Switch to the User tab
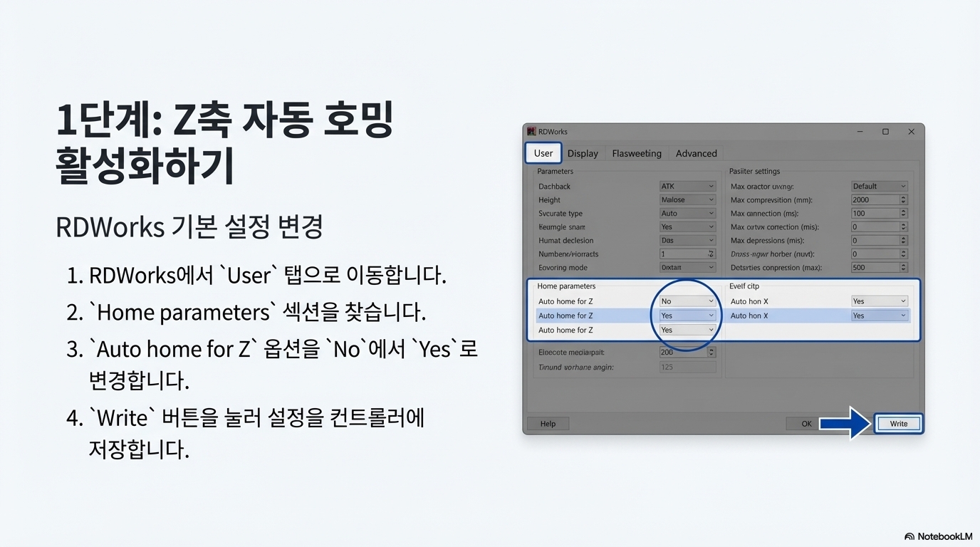Viewport: 980px width, 547px height. [543, 153]
